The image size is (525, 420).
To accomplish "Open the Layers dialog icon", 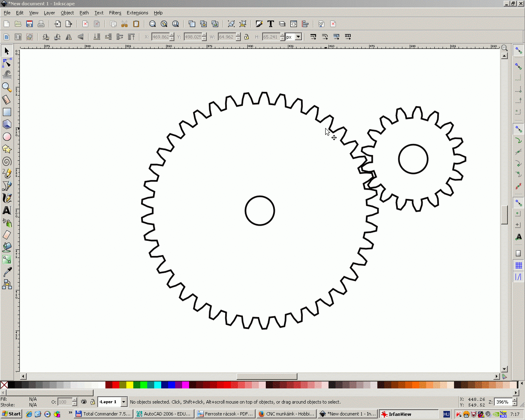I will (282, 24).
